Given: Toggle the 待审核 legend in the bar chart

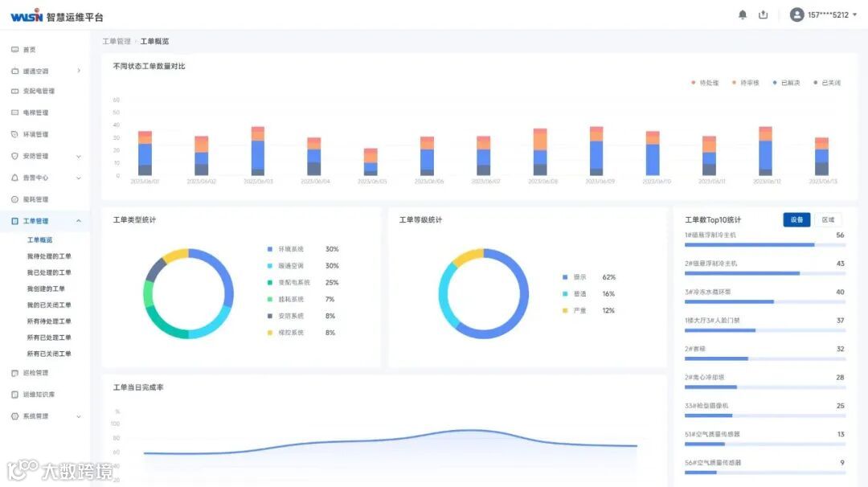Looking at the screenshot, I should point(746,83).
